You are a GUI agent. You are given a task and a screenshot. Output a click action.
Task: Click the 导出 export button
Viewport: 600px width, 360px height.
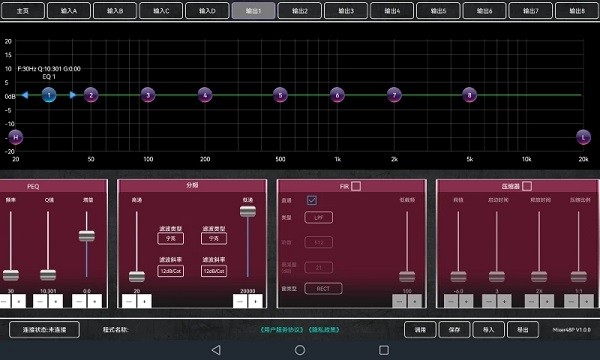pos(523,329)
